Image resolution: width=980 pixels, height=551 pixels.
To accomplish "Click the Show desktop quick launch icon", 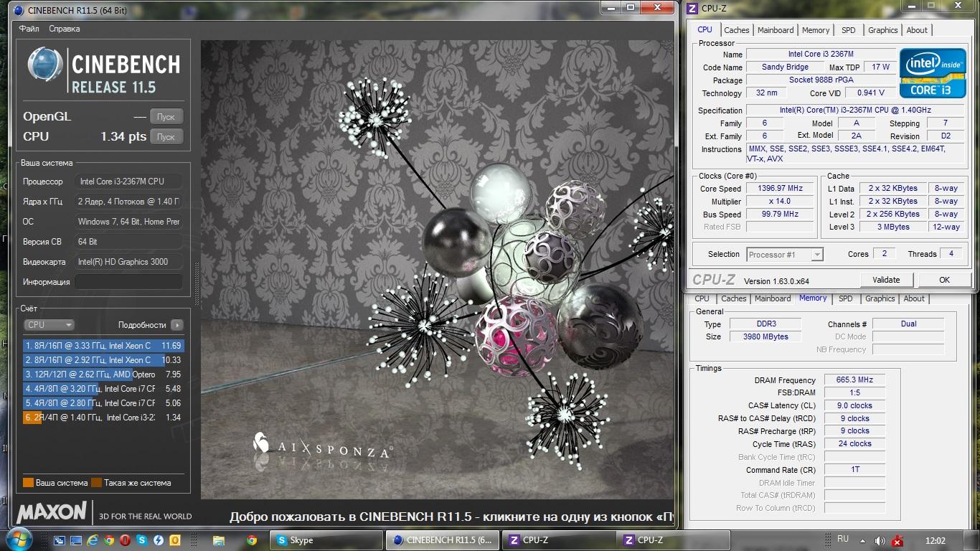I will pyautogui.click(x=76, y=540).
